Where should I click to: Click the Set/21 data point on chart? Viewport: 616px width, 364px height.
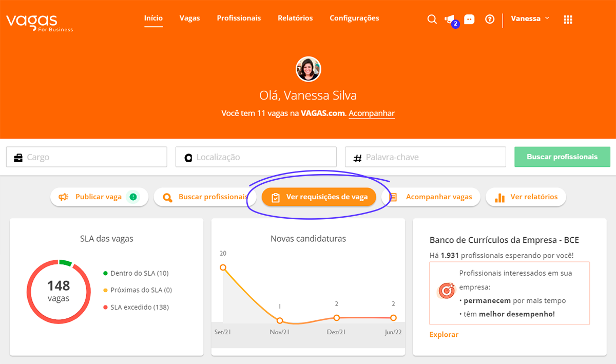(223, 267)
